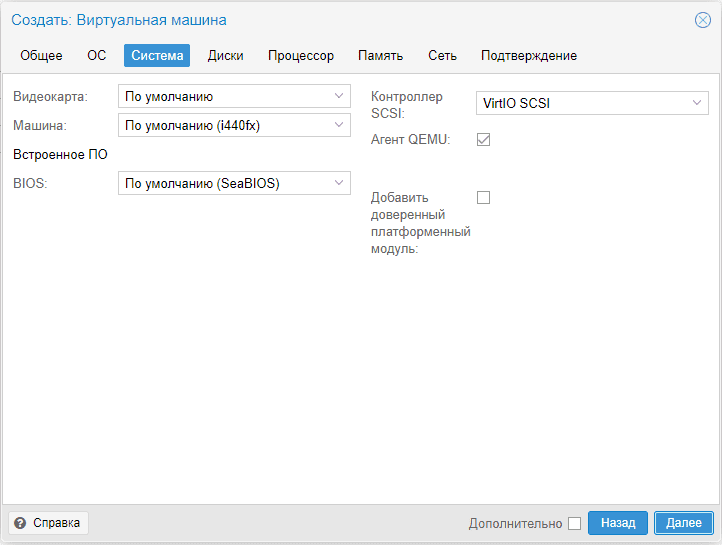Switch to the Общее tab

(41, 56)
